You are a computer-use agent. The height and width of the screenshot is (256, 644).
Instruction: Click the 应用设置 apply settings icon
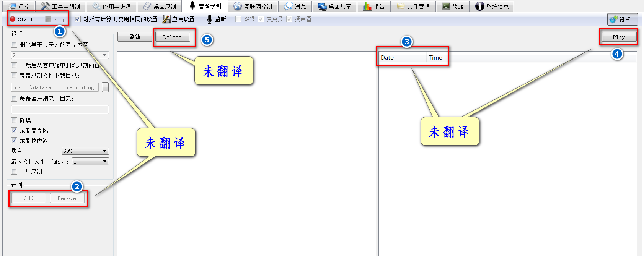click(x=166, y=19)
